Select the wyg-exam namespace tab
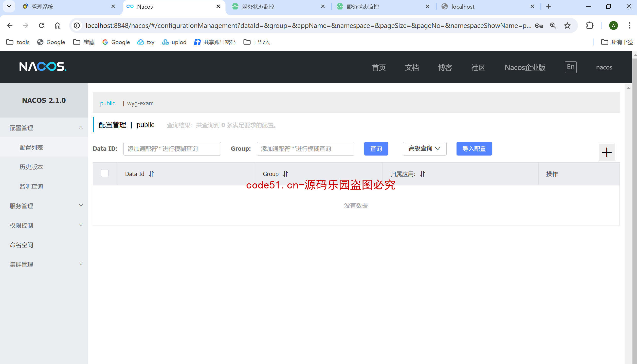 140,103
